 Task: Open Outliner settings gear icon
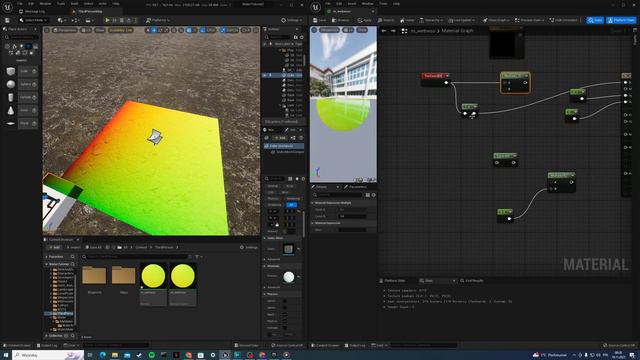[302, 37]
